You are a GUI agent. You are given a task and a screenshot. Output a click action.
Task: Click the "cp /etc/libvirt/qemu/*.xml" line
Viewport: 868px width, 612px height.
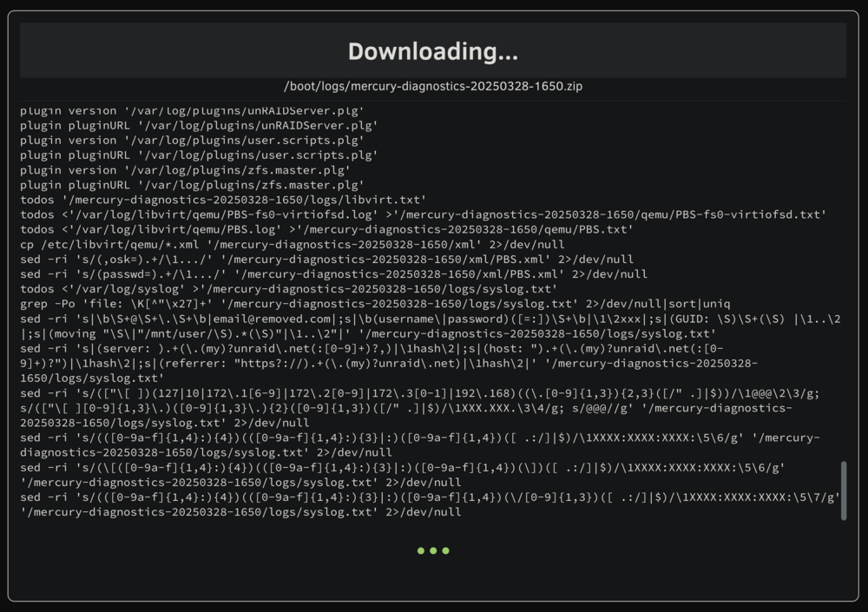(293, 245)
